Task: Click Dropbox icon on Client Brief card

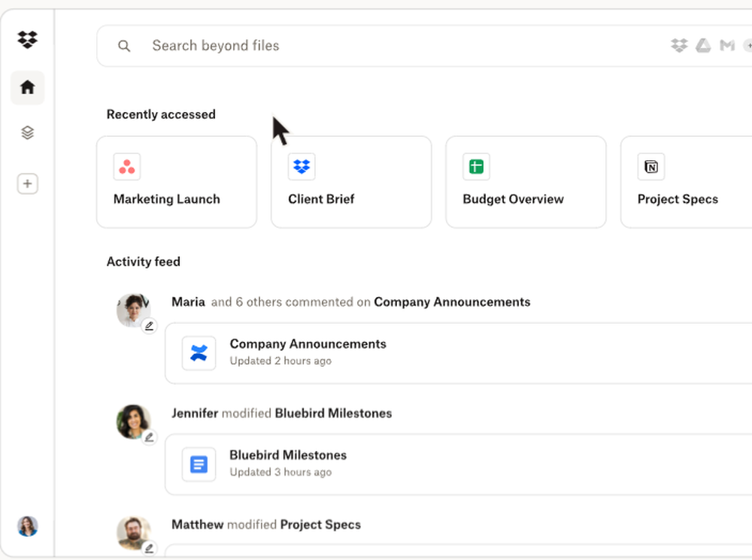Action: pyautogui.click(x=302, y=167)
